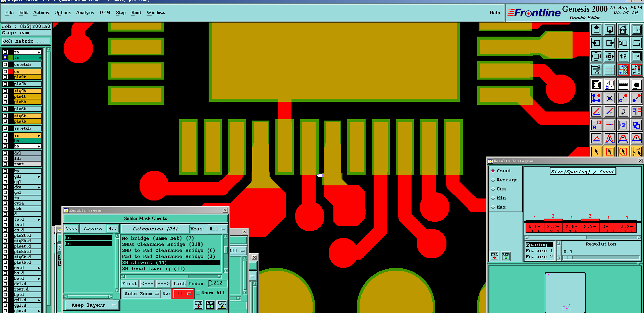Click the question mark query icon

637,56
